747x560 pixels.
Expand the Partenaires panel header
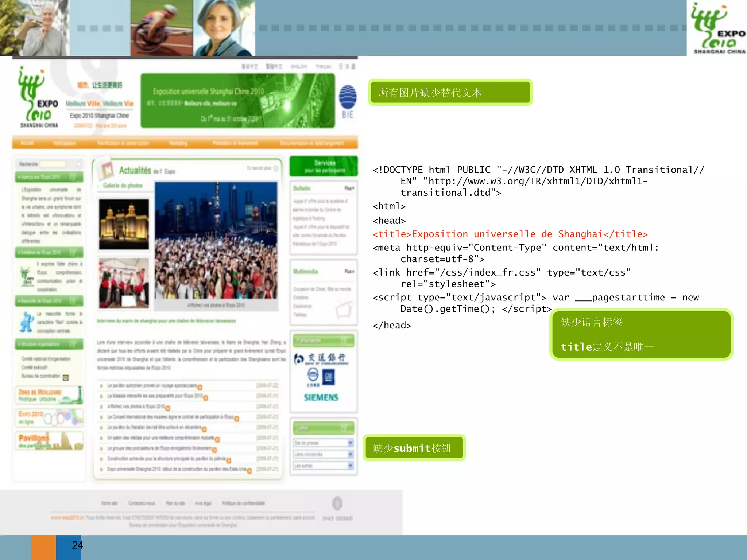(324, 341)
